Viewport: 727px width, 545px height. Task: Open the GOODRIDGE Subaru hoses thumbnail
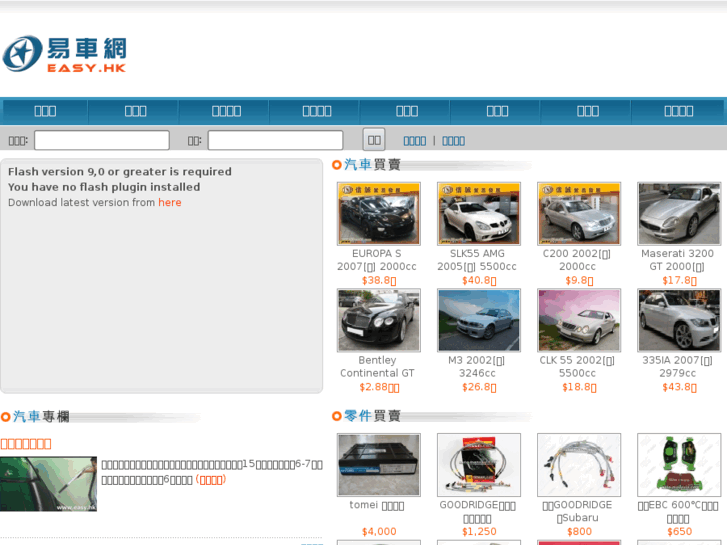click(x=579, y=465)
